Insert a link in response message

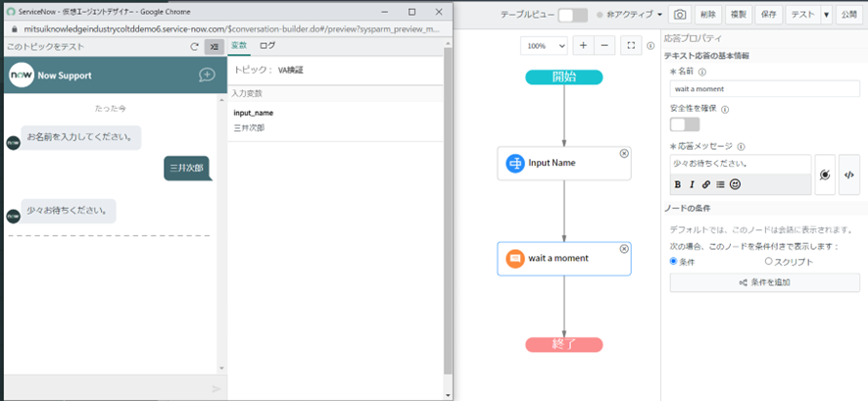pos(705,184)
